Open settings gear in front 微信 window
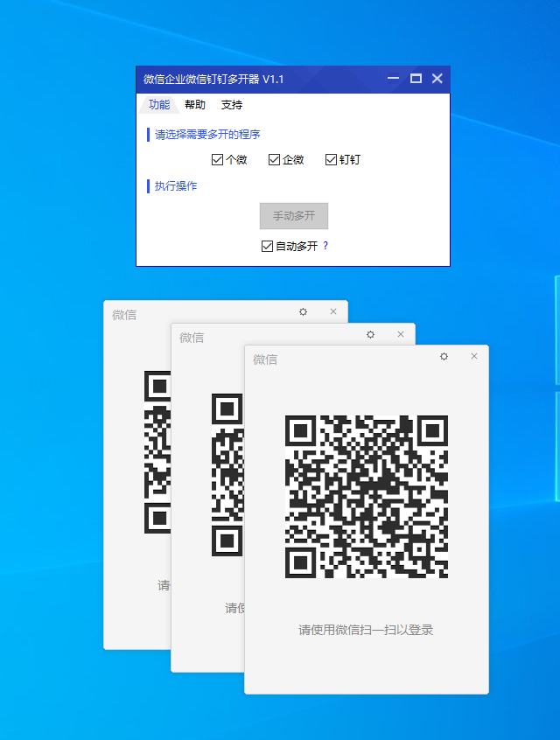Viewport: 560px width, 740px height. 444,356
